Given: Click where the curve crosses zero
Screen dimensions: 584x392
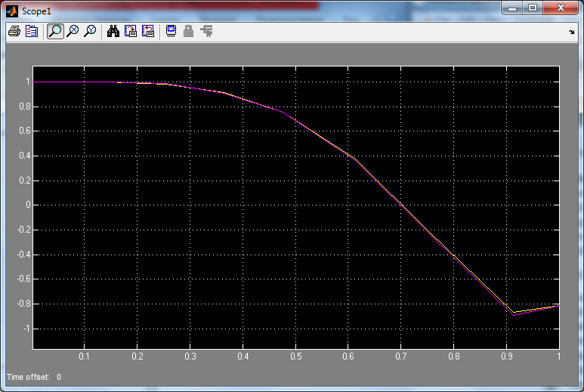Looking at the screenshot, I should coord(401,205).
